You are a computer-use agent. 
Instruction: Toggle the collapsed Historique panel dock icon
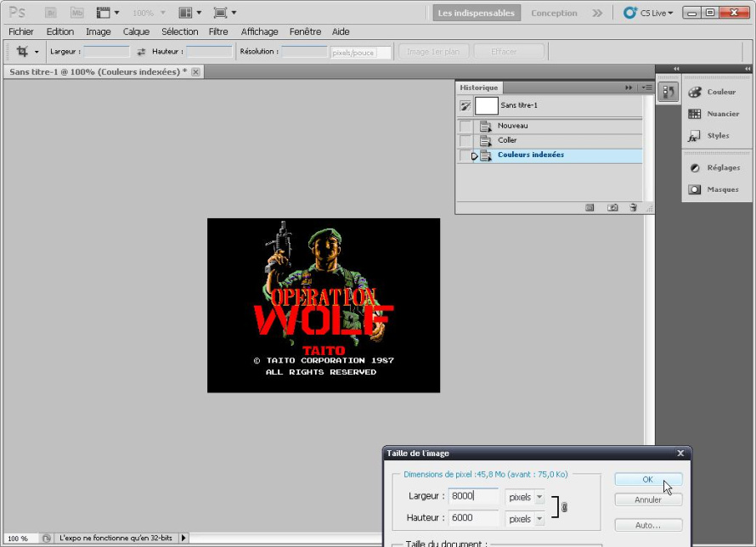click(x=669, y=92)
